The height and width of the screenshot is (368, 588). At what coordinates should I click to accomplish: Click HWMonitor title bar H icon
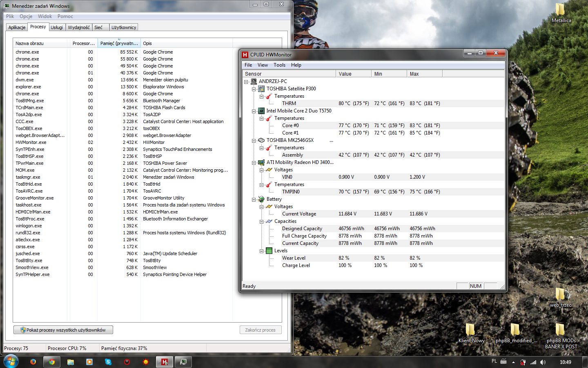(245, 55)
